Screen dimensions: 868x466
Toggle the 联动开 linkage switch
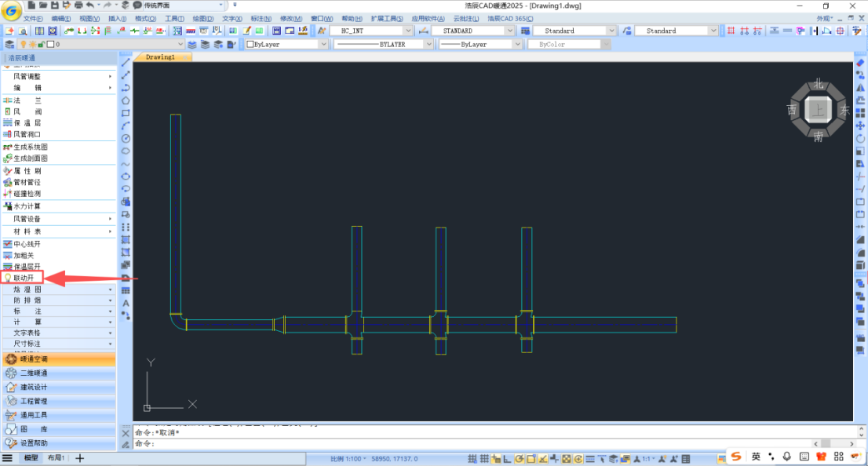click(24, 278)
